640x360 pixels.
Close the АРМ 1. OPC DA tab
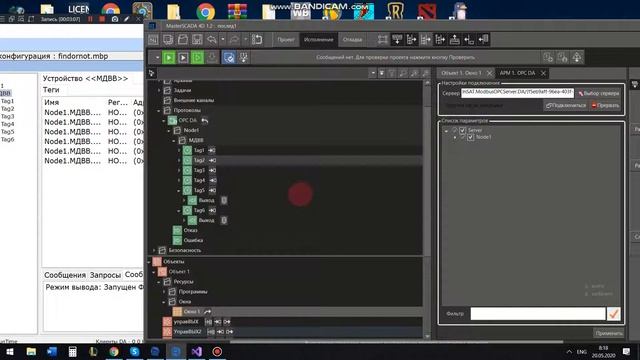tap(543, 73)
